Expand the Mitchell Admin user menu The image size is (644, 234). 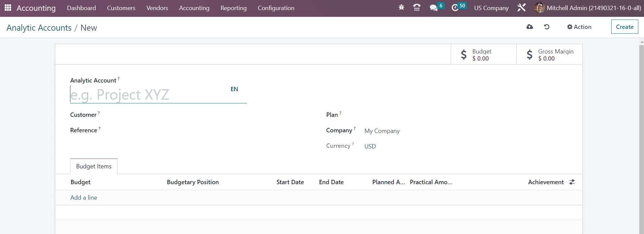[x=588, y=8]
